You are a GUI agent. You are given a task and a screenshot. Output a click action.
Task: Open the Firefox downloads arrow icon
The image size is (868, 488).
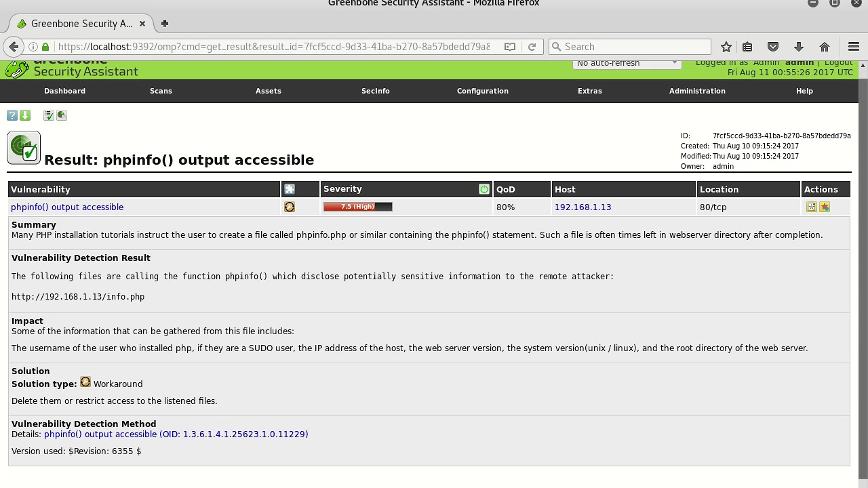pos(799,47)
